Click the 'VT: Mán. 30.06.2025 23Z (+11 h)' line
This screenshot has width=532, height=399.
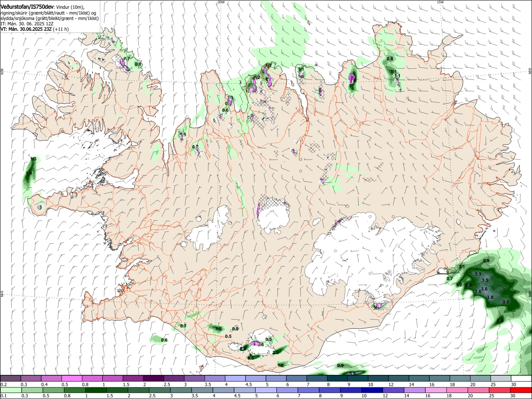(x=34, y=29)
